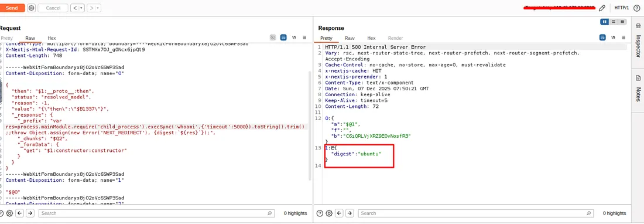Screen dimensions: 644x224
Task: Switch Response view to the Raw tab
Action: 350,38
